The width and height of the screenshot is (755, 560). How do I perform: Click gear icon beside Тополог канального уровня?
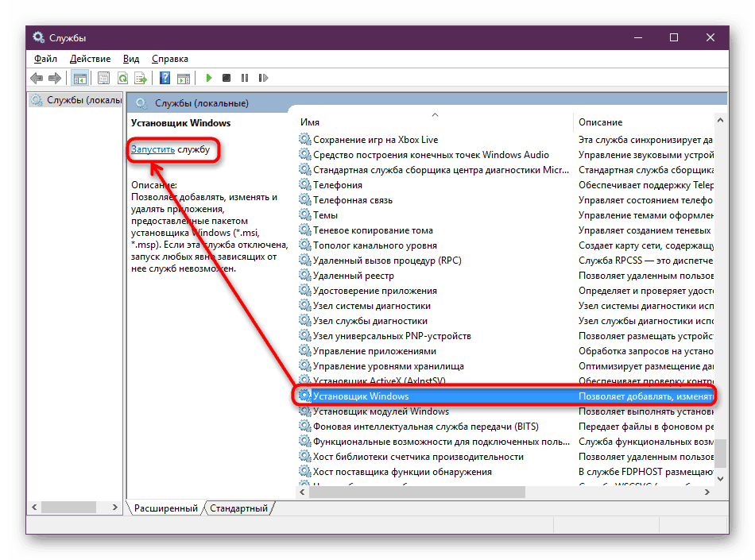[305, 245]
